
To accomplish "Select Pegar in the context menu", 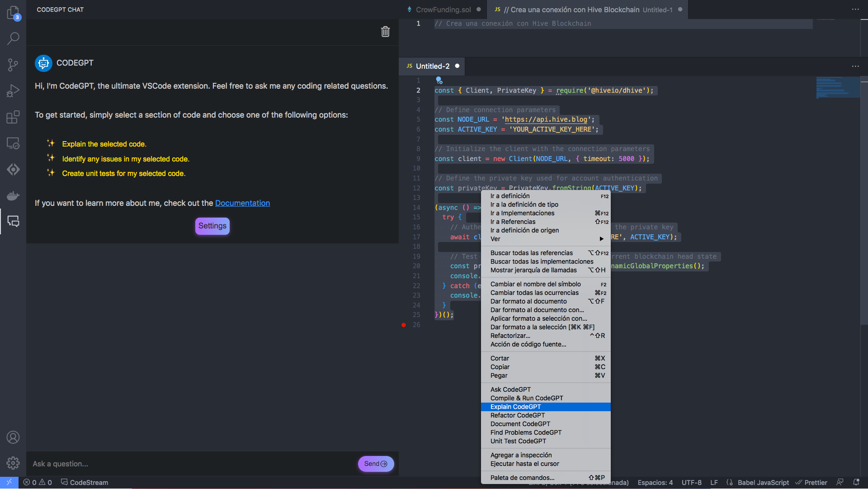I will pos(546,375).
